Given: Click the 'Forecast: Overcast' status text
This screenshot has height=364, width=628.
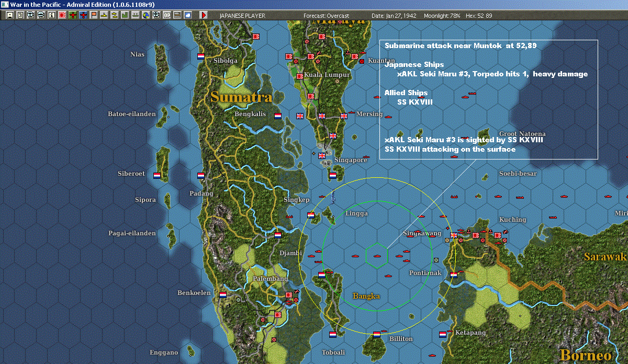Looking at the screenshot, I should coord(326,16).
